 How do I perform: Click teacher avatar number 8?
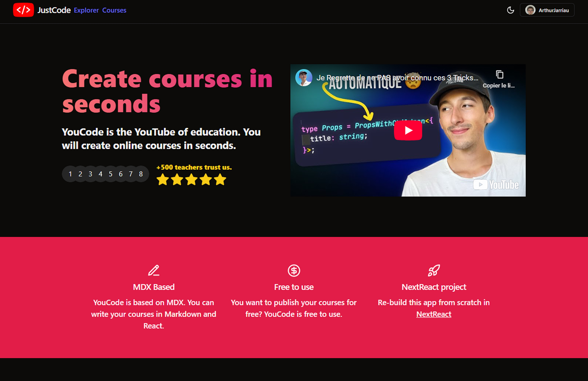point(141,174)
